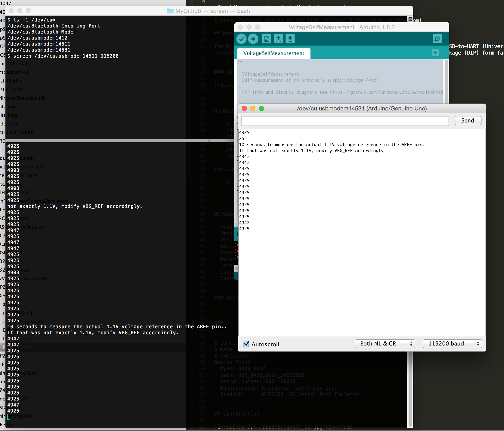Click 'RingtonTouchSwitch' item in background sidebar
Screen dimensions: 504x431
[23, 98]
